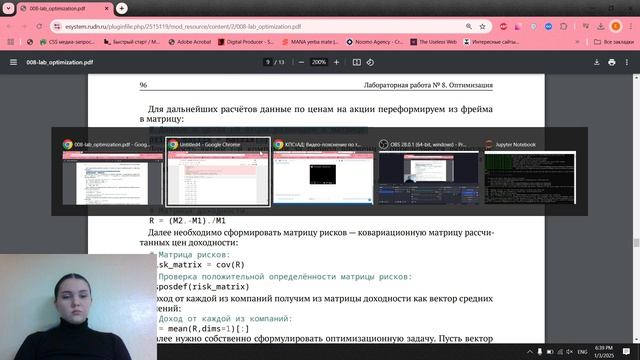The width and height of the screenshot is (640, 360).
Task: Open Chrome downloads icon
Action: [x=600, y=26]
